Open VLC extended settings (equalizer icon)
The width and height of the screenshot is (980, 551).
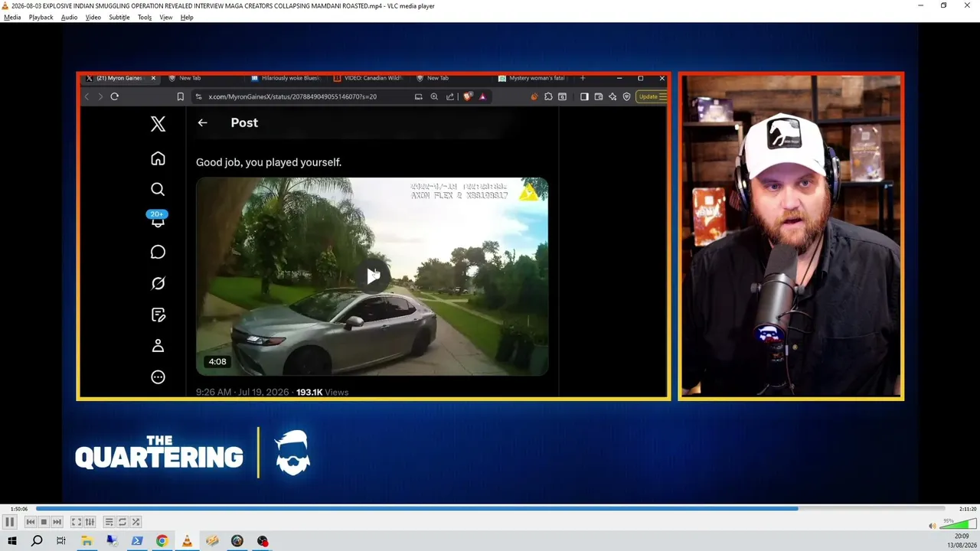[x=90, y=522]
